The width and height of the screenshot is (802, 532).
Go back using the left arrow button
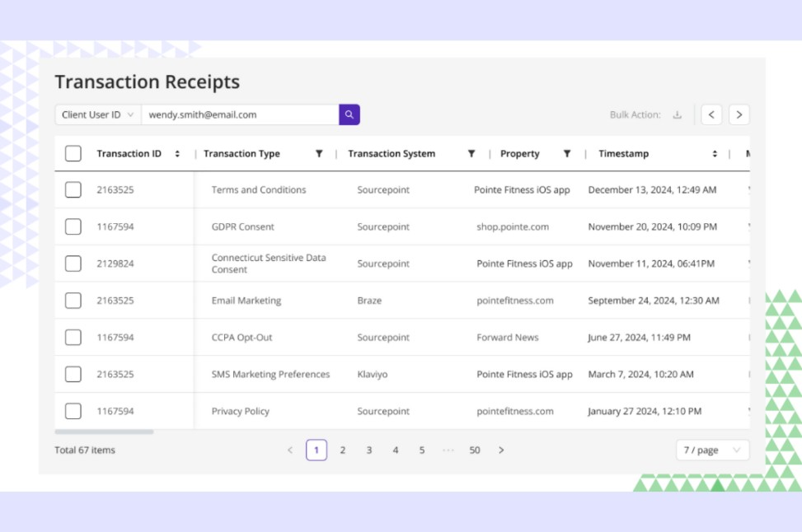click(x=711, y=114)
